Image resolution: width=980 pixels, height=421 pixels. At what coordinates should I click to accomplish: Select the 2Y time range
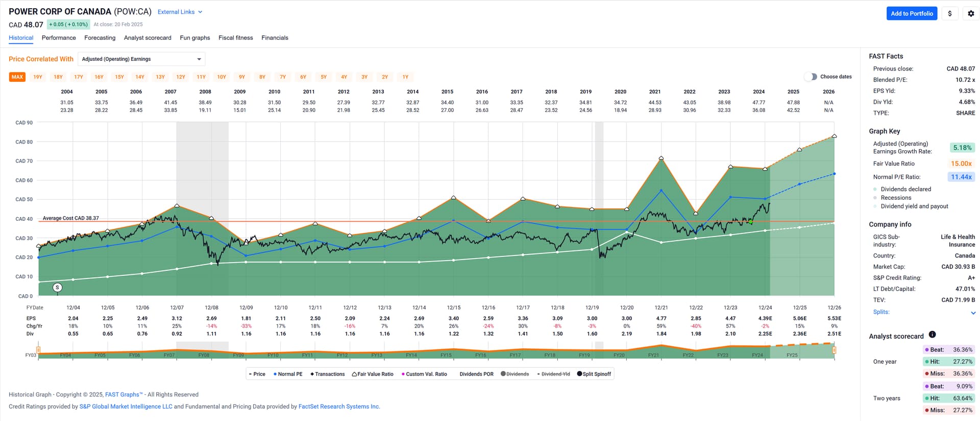pos(385,77)
